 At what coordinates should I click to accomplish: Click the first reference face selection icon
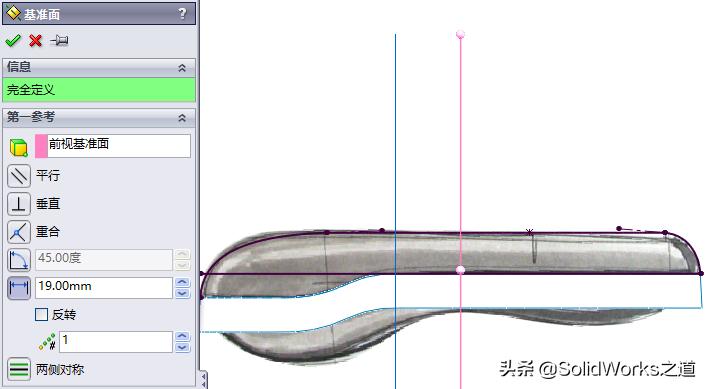point(19,147)
